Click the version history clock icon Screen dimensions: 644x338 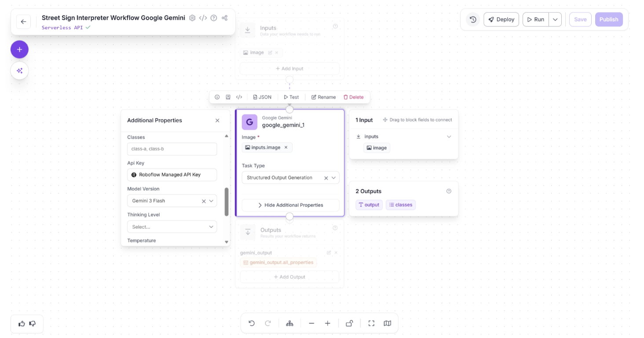473,19
